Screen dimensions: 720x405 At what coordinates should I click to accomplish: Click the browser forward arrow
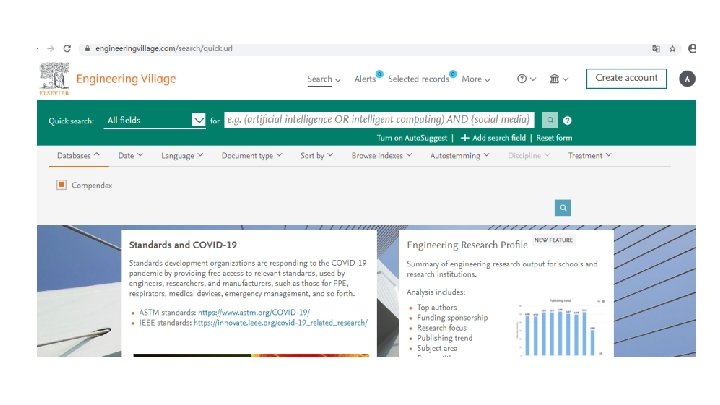pos(51,48)
